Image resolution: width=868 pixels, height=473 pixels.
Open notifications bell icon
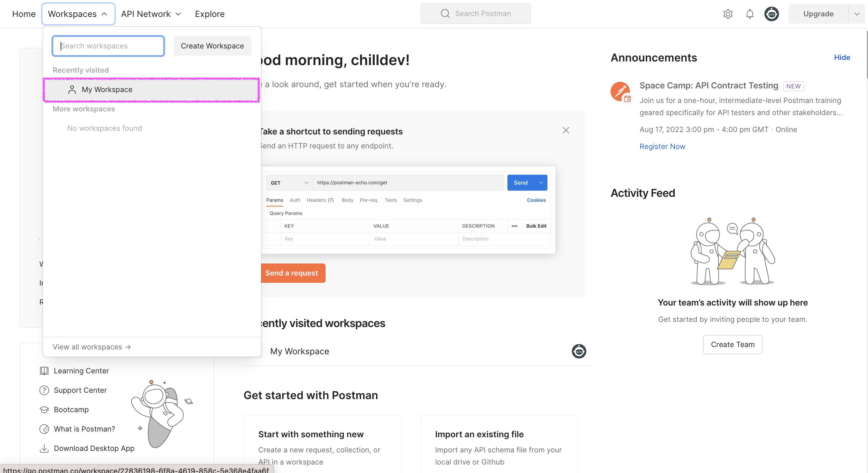[x=749, y=14]
